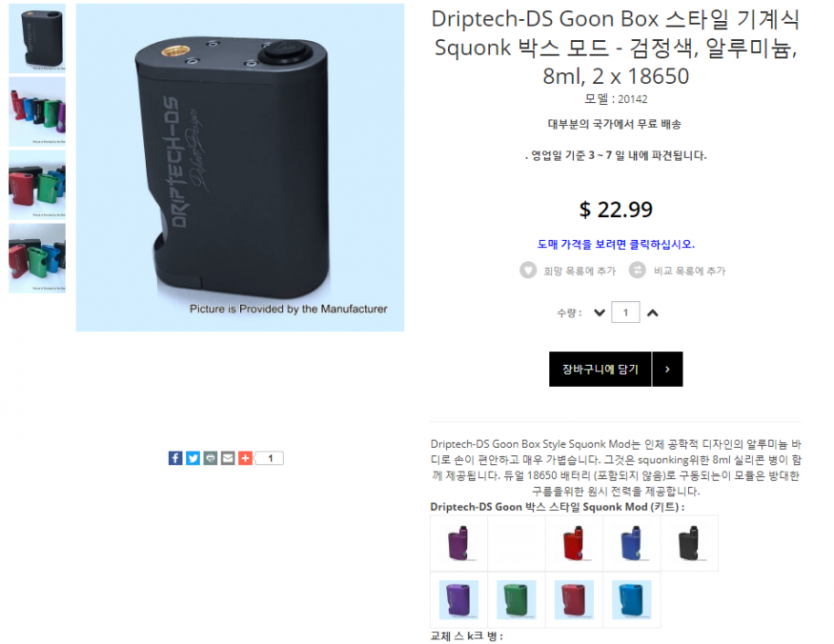The image size is (834, 644).
Task: Choose the black kit variant
Action: pos(689,543)
